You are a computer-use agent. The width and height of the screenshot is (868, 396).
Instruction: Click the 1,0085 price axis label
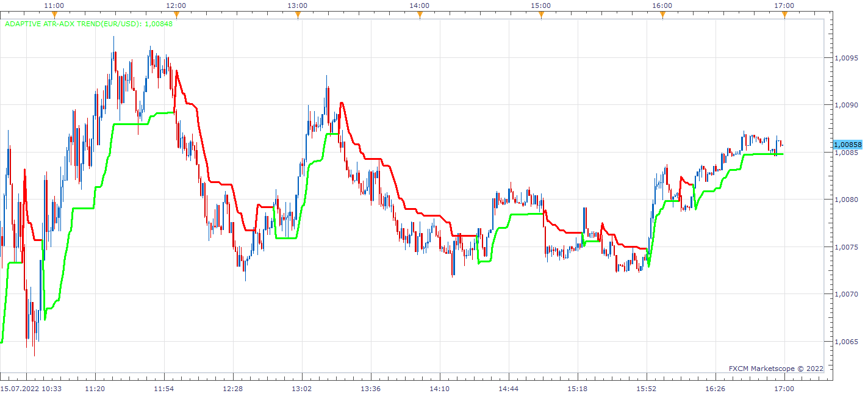(x=846, y=153)
